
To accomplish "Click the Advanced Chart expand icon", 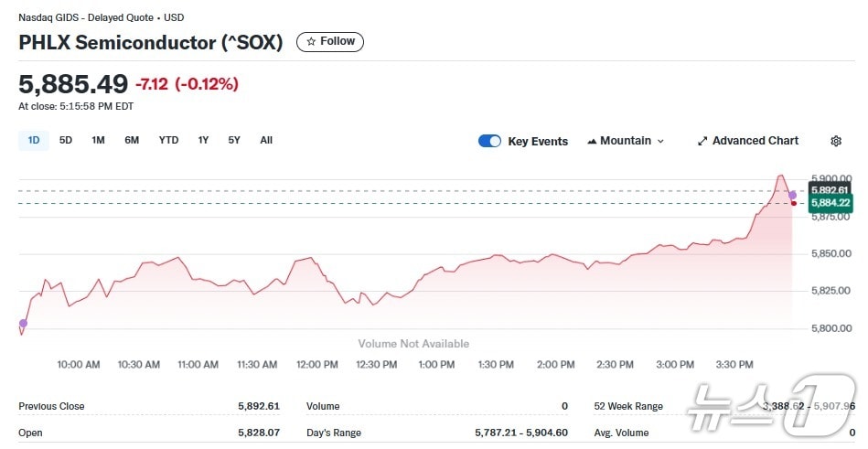I will (x=702, y=141).
